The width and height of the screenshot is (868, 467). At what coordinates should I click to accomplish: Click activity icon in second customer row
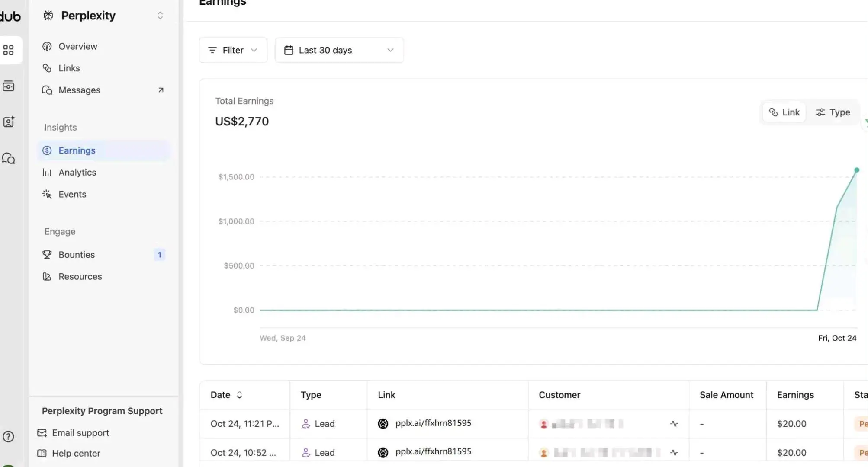click(674, 453)
